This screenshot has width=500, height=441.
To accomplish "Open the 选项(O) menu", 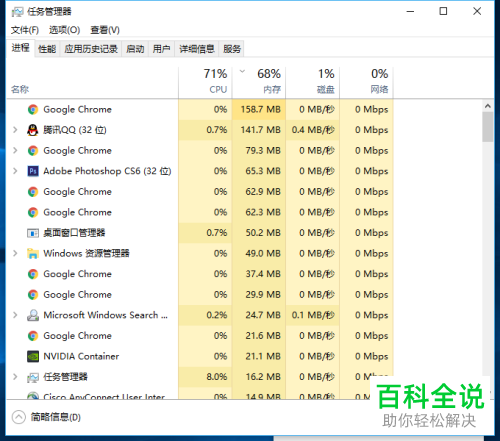I will [64, 30].
